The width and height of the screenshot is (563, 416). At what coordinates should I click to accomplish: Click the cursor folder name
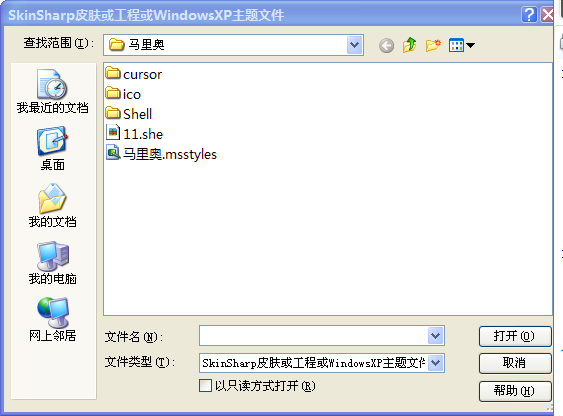coord(143,74)
